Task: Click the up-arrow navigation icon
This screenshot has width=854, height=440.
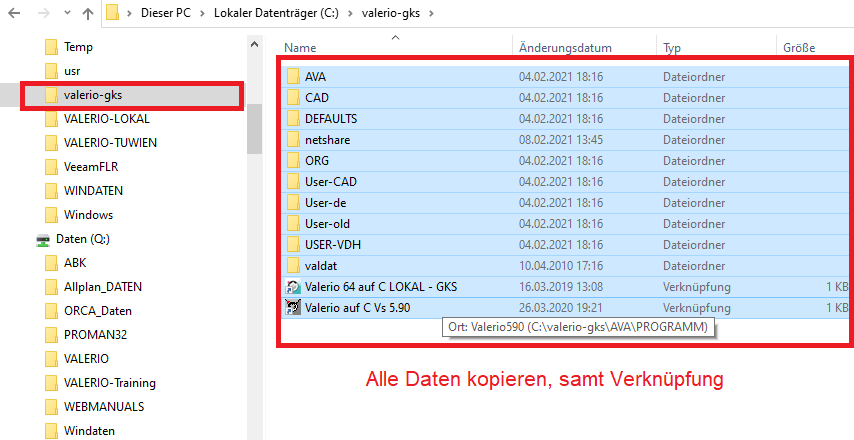Action: 88,14
